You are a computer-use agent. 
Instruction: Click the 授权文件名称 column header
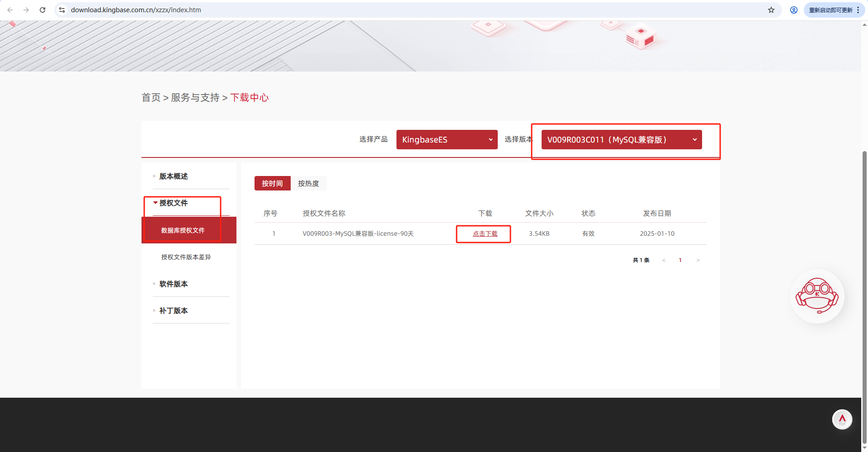tap(324, 214)
